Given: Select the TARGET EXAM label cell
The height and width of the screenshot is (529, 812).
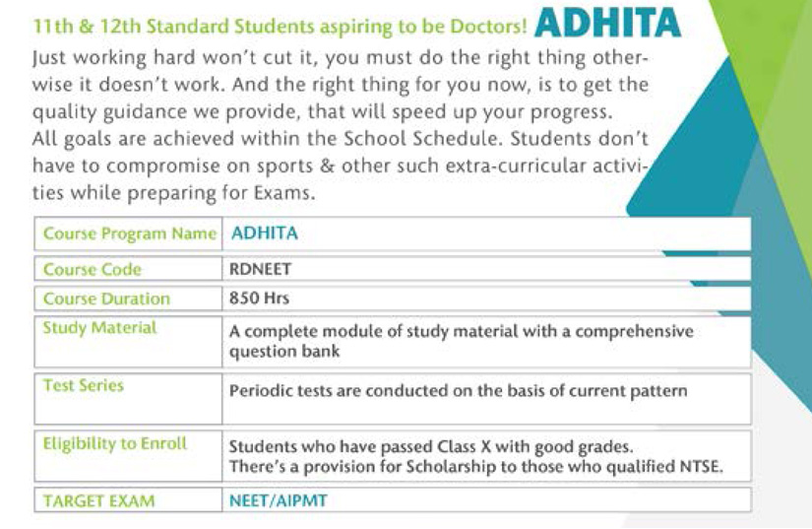Looking at the screenshot, I should tap(98, 500).
